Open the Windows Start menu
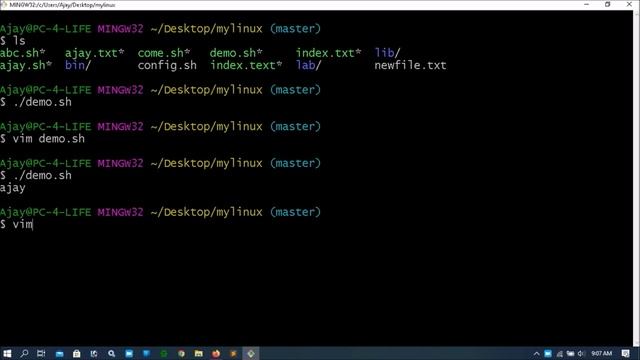 click(x=7, y=353)
